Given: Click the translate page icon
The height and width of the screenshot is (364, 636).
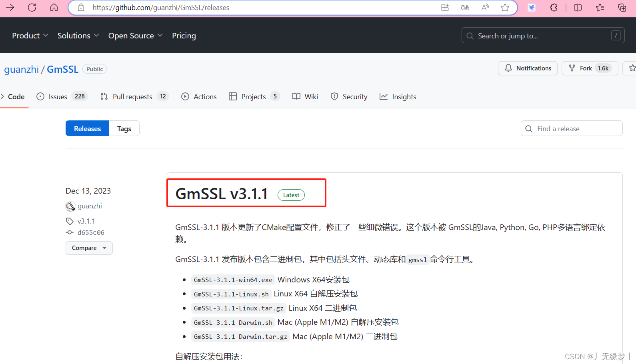Looking at the screenshot, I should (465, 7).
